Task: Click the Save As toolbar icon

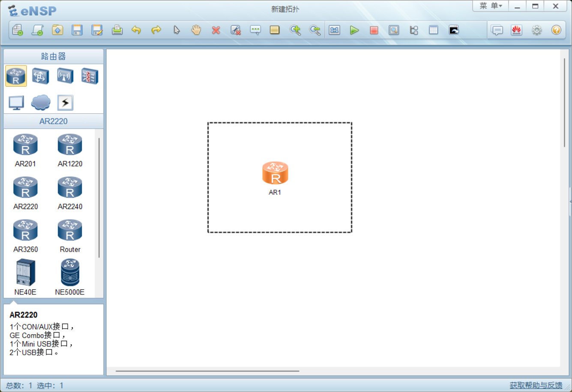Action: pos(97,30)
